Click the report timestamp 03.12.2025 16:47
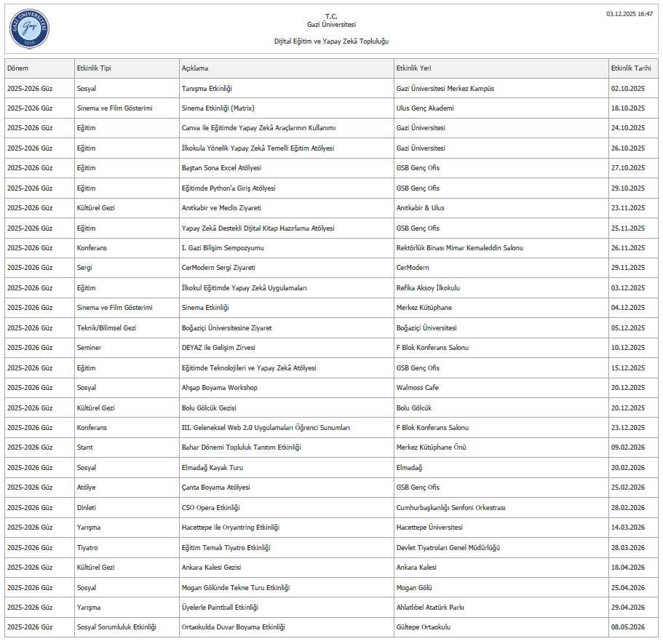Viewport: 663px width, 644px height. tap(630, 14)
